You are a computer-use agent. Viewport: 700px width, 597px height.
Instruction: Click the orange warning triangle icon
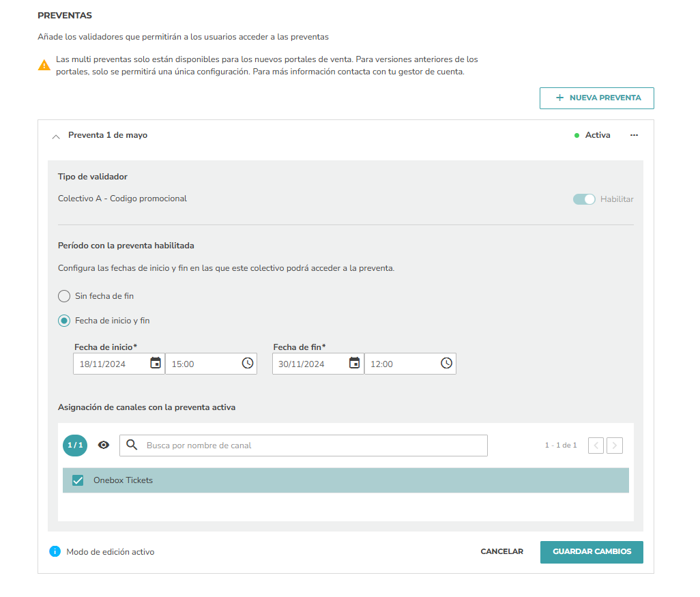point(44,65)
